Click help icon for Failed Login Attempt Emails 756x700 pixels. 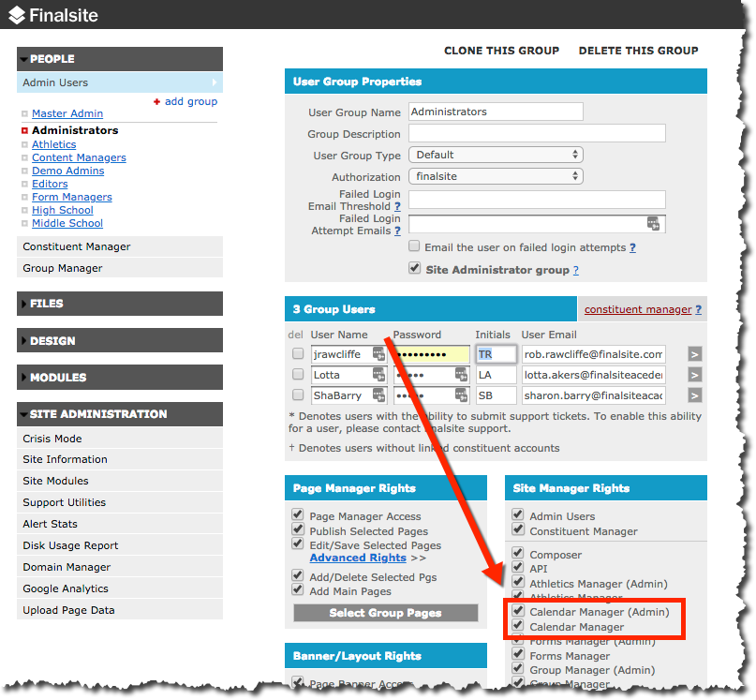click(x=397, y=231)
